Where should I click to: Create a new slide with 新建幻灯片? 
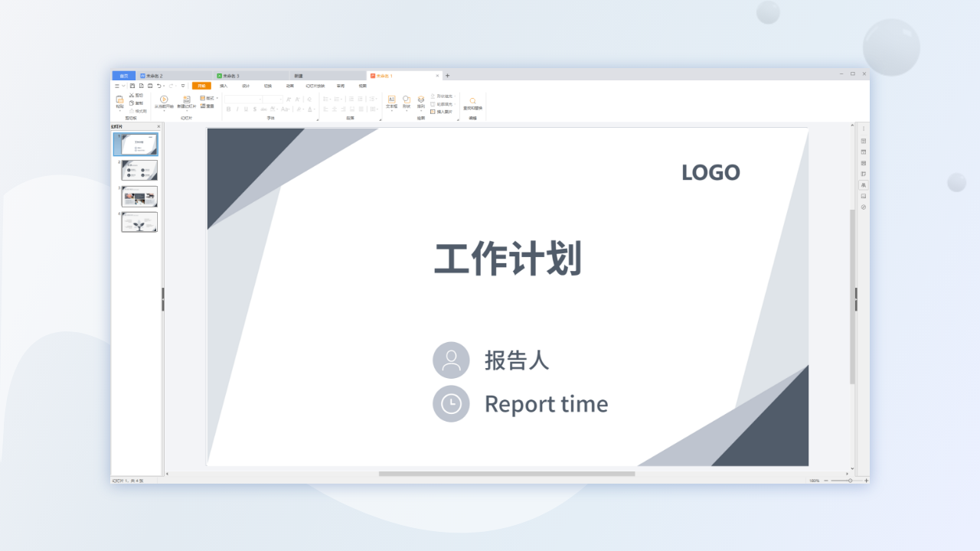[185, 100]
